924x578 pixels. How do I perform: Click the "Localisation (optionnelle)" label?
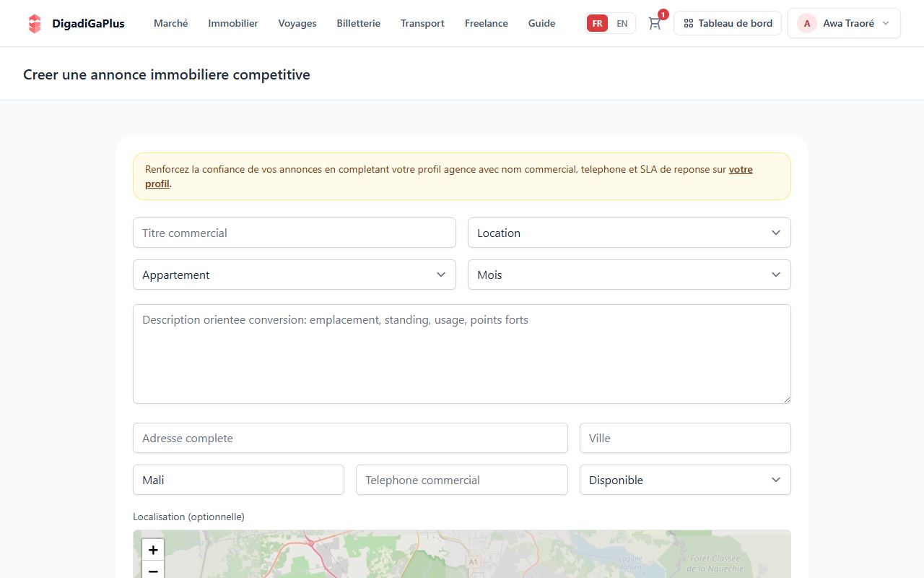[188, 517]
